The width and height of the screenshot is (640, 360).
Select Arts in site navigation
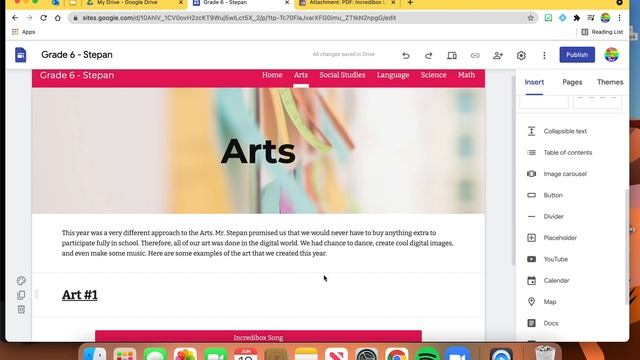[300, 75]
